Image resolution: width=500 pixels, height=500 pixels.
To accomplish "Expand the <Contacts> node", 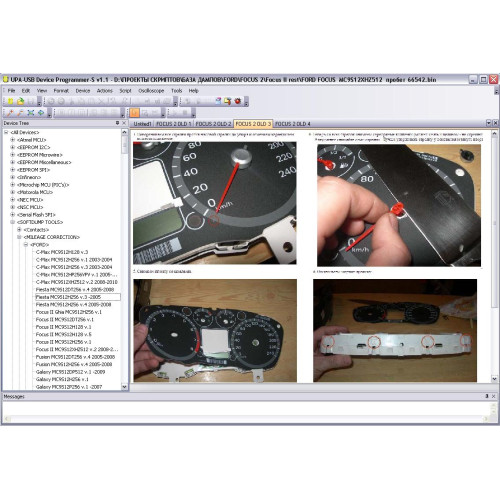I will pos(19,230).
